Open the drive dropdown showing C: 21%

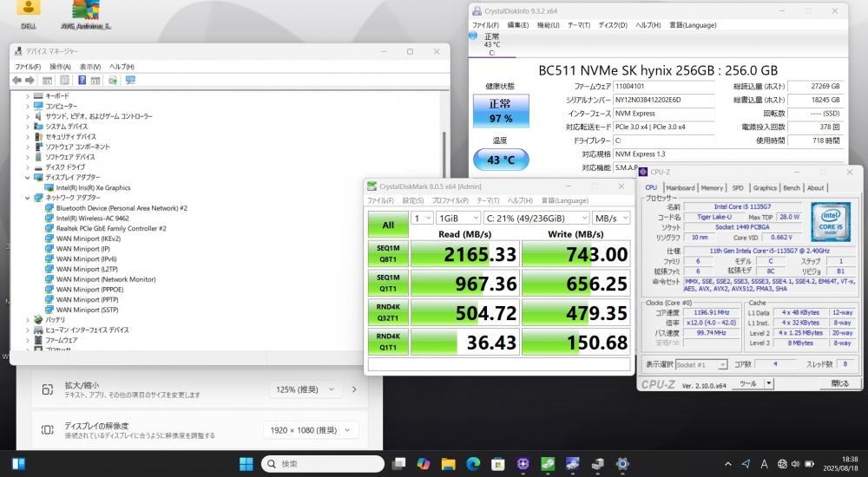tap(536, 218)
